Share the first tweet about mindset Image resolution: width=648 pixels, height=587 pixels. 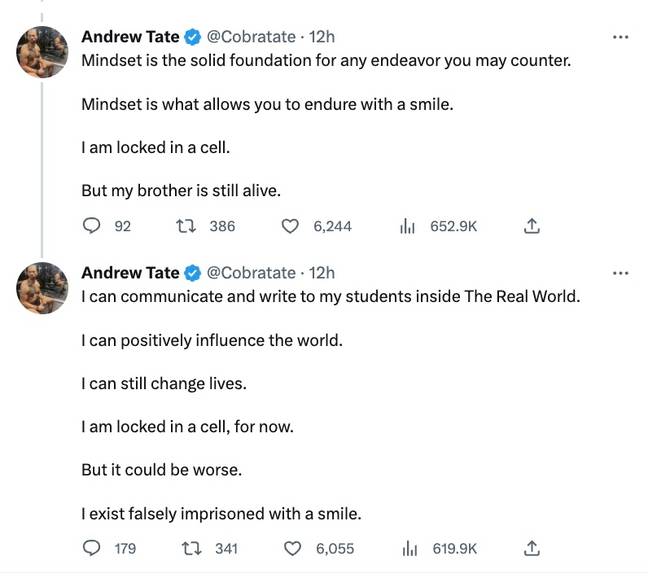click(532, 226)
